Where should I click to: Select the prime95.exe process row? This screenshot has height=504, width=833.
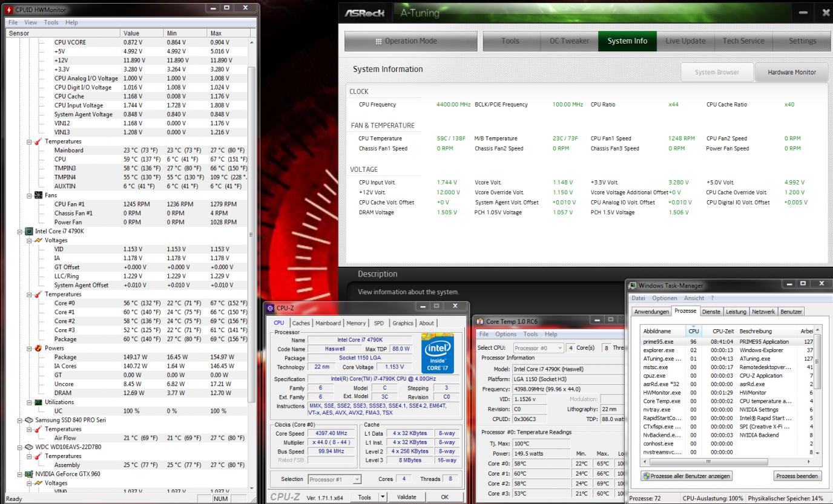(x=726, y=341)
